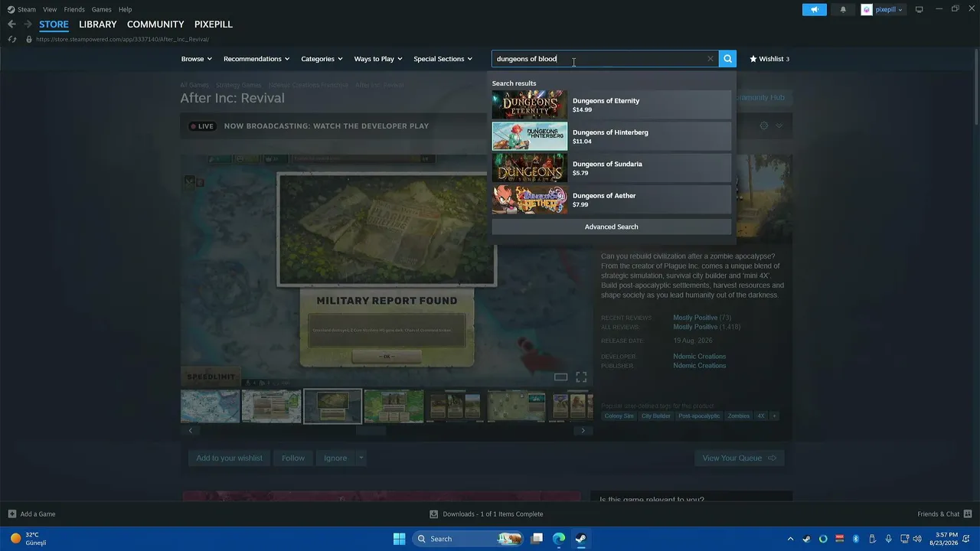Open the Bluetooth tray icon
This screenshot has width=980, height=551.
click(x=856, y=539)
